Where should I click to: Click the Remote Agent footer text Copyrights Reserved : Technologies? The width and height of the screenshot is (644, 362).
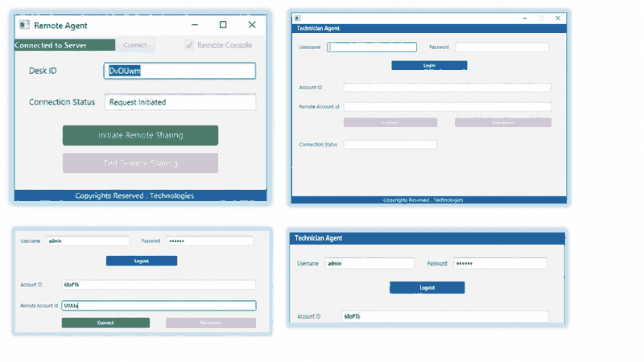coord(134,195)
